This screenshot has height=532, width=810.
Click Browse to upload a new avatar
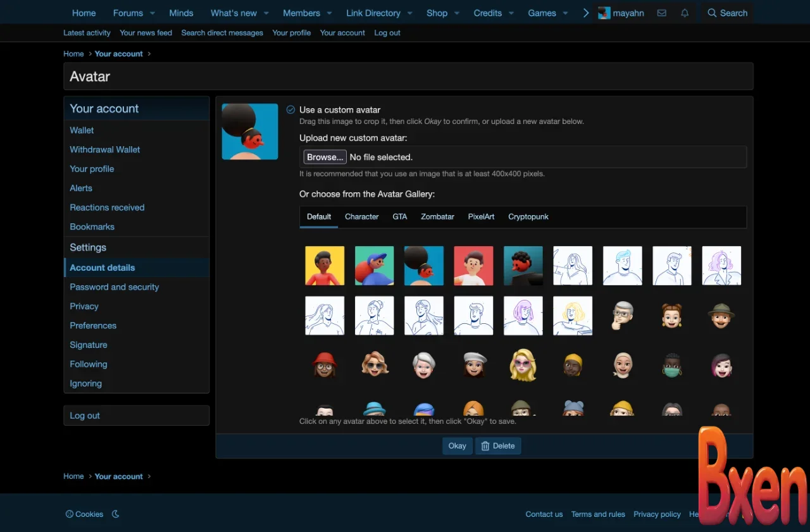click(325, 157)
